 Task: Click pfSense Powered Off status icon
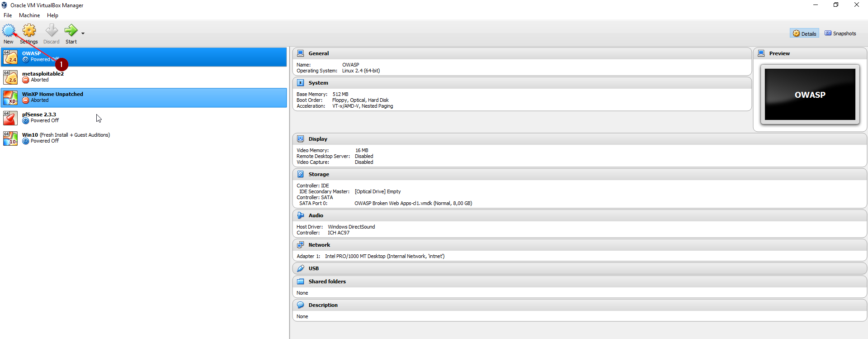point(26,121)
